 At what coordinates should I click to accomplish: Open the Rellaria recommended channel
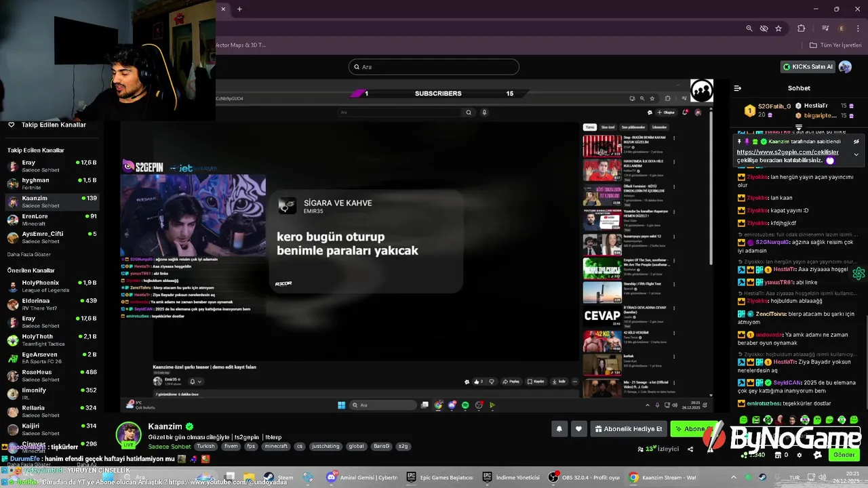53,411
